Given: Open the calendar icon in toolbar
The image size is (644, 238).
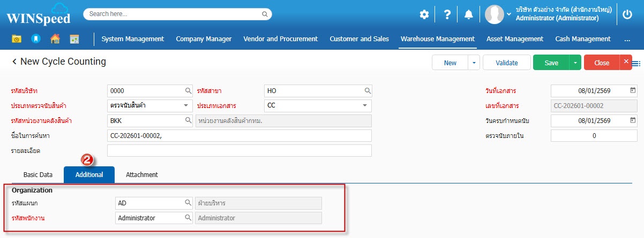Looking at the screenshot, I should (x=74, y=39).
